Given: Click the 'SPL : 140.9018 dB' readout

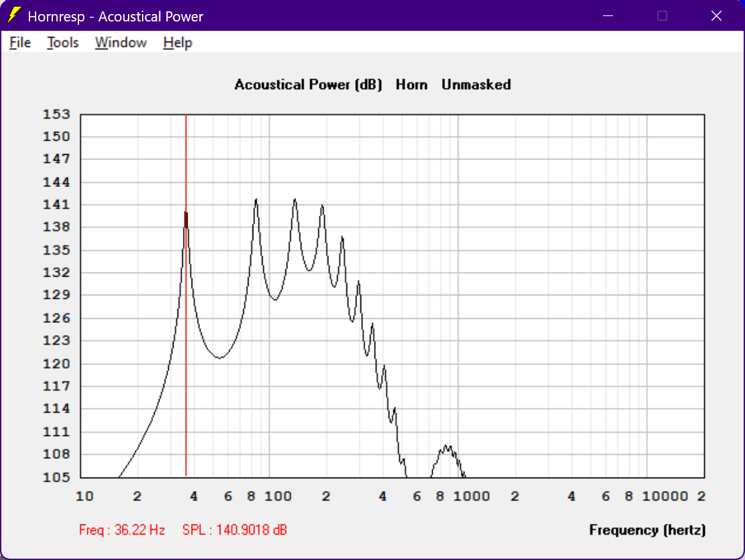Looking at the screenshot, I should point(234,530).
